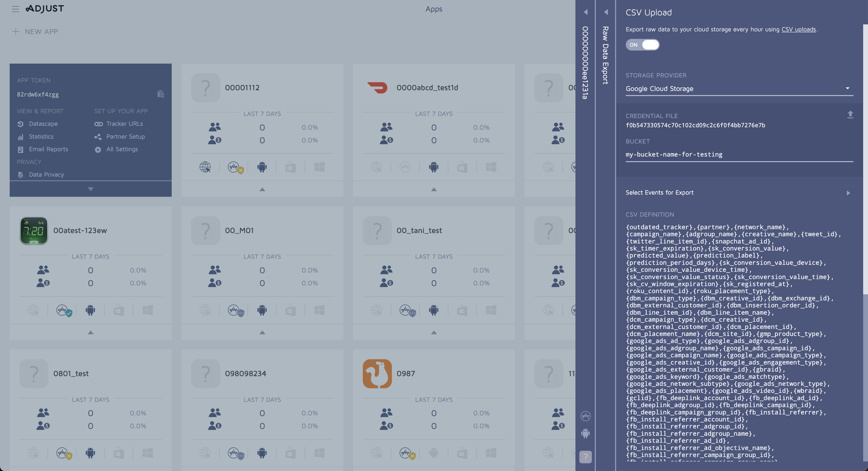This screenshot has height=471, width=868.
Task: Toggle CSV Upload ON switch off
Action: pyautogui.click(x=642, y=45)
